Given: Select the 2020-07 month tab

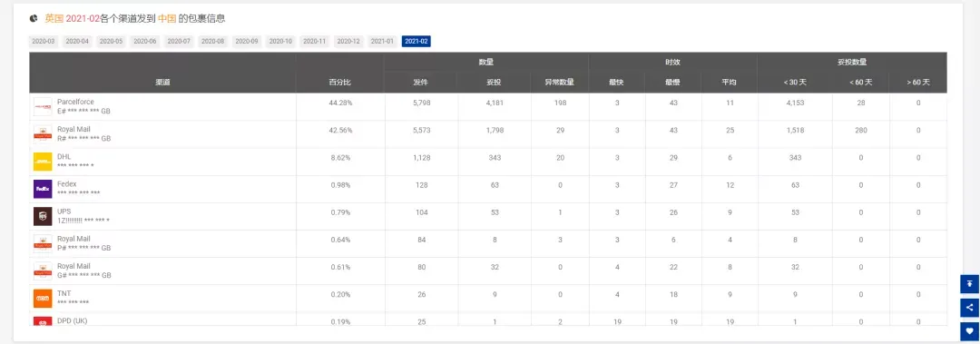Looking at the screenshot, I should click(179, 41).
